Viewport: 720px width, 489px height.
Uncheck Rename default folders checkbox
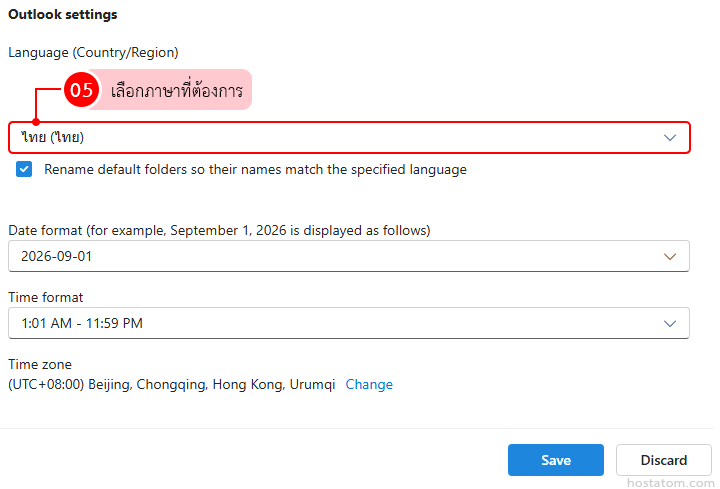pyautogui.click(x=24, y=169)
